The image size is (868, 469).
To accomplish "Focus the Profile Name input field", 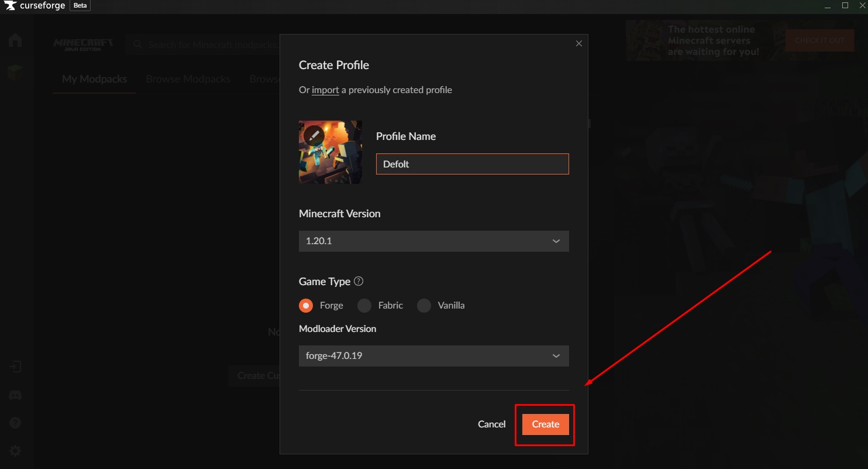I will pyautogui.click(x=472, y=164).
